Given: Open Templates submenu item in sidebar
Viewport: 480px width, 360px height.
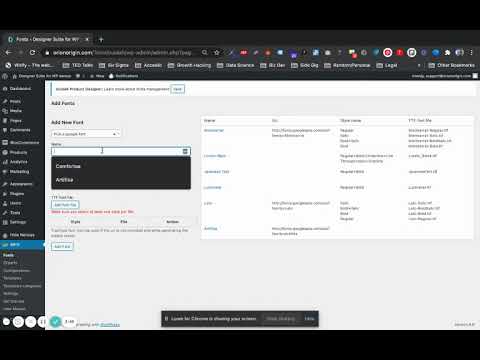Looking at the screenshot, I should pos(12,278).
